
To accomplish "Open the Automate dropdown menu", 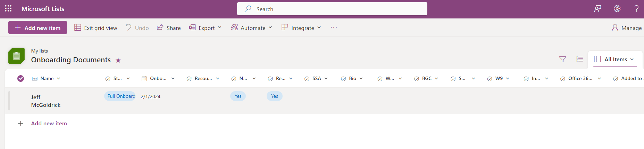I will (252, 28).
